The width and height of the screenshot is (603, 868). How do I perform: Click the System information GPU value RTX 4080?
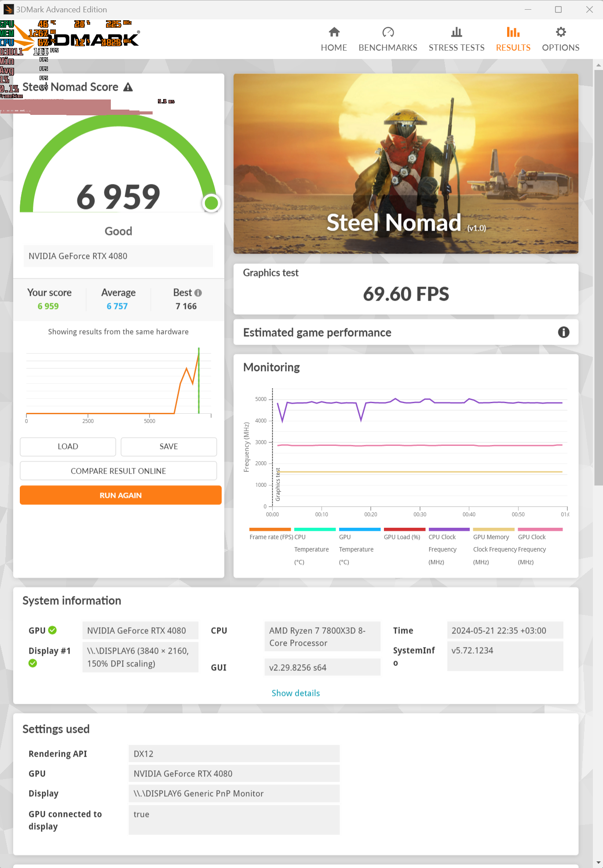click(x=140, y=630)
